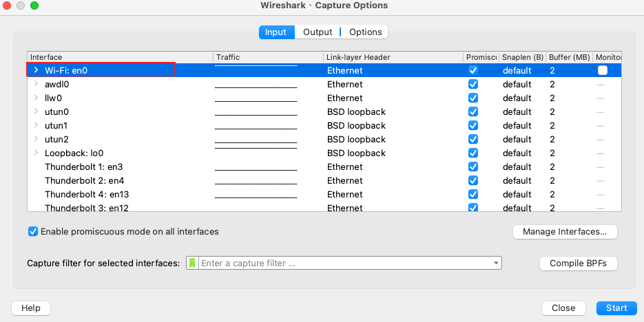Expand the awdl0 interface details
Viewport: 644px width, 322px height.
tap(36, 84)
